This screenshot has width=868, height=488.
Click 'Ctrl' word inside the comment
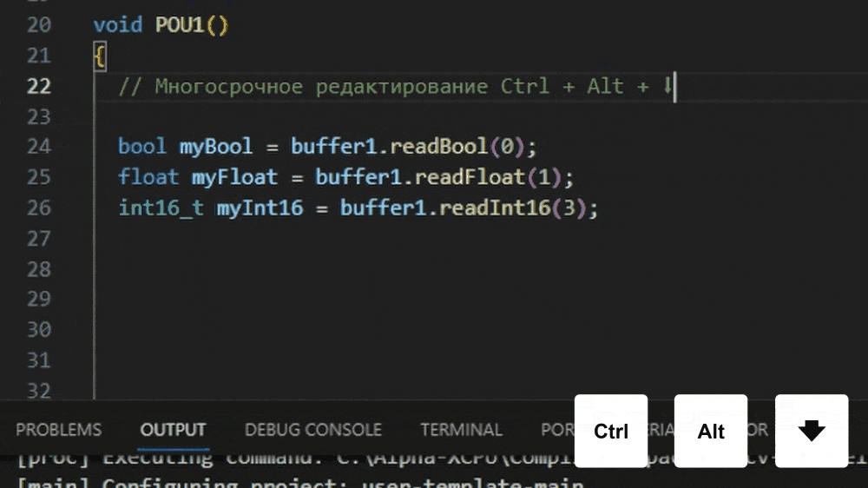(525, 87)
